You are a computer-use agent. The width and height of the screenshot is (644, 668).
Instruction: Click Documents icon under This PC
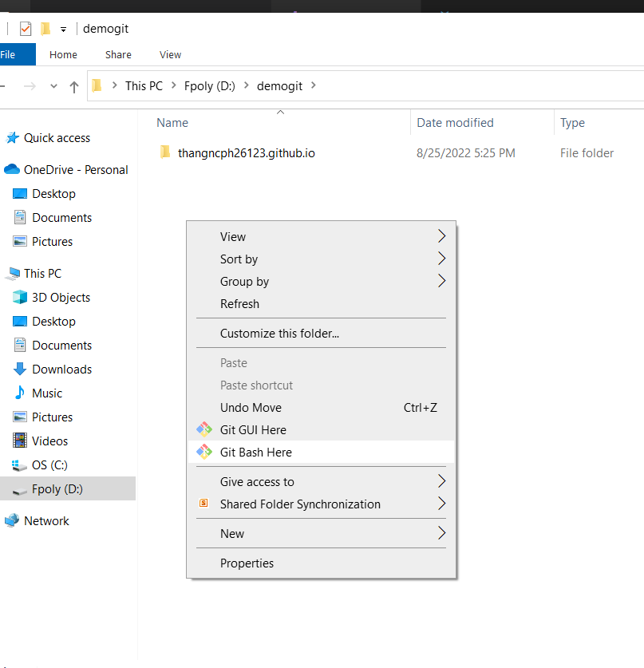click(20, 345)
